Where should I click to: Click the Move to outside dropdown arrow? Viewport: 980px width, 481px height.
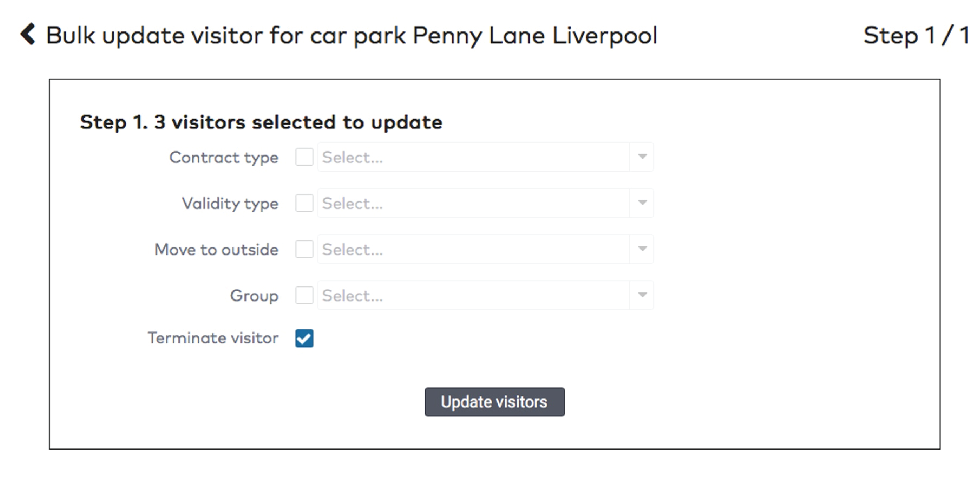tap(642, 249)
